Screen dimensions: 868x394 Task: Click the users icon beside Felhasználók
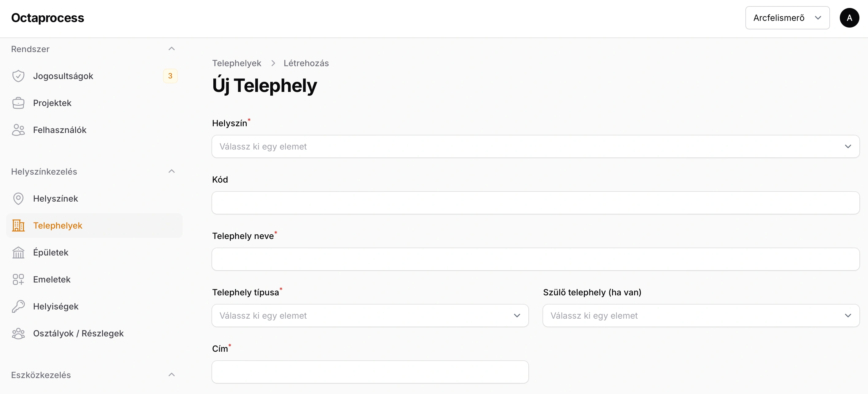(x=18, y=130)
